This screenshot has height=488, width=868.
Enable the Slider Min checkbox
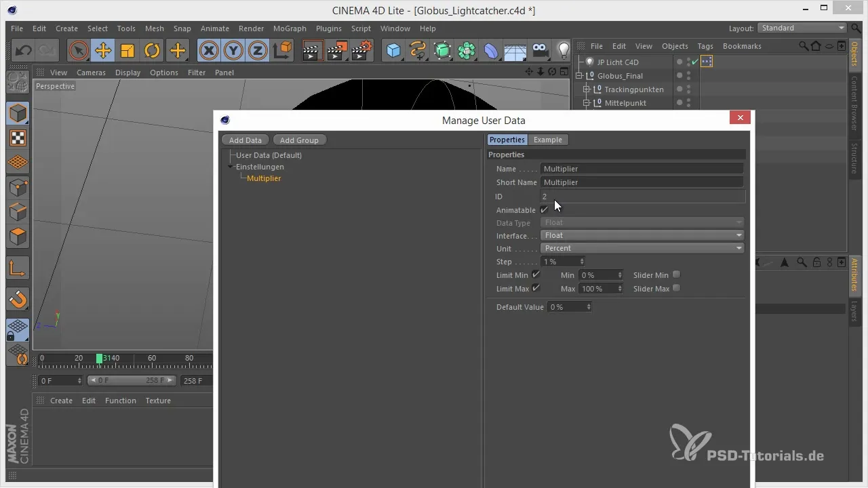(676, 274)
